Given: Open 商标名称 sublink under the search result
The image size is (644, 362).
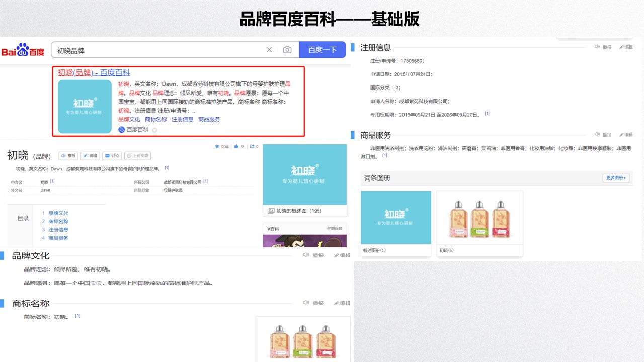Looking at the screenshot, I should click(156, 119).
